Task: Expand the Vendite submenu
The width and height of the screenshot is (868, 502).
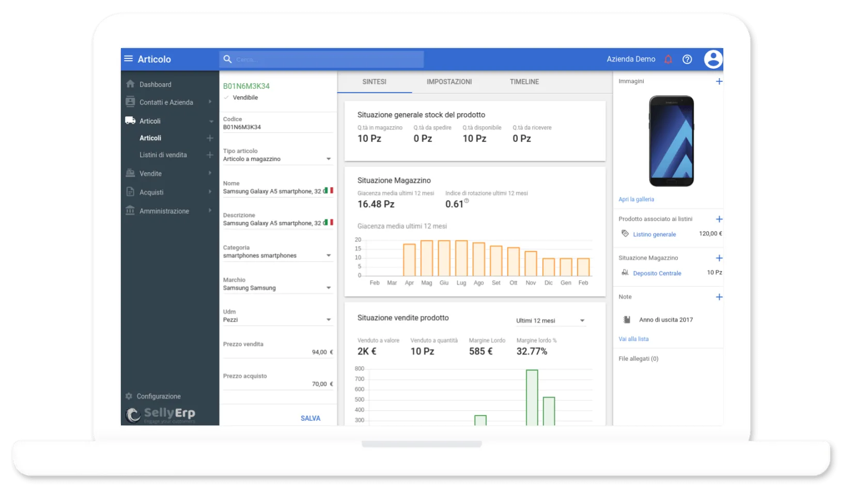Action: (x=210, y=173)
